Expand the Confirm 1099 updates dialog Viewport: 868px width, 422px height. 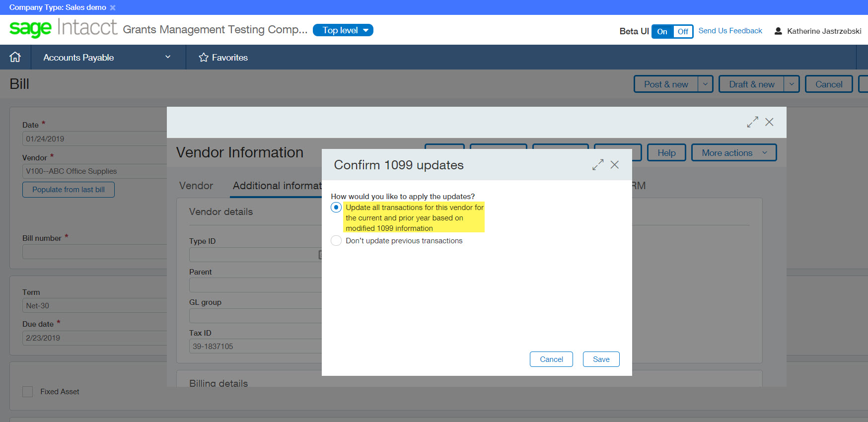[598, 165]
